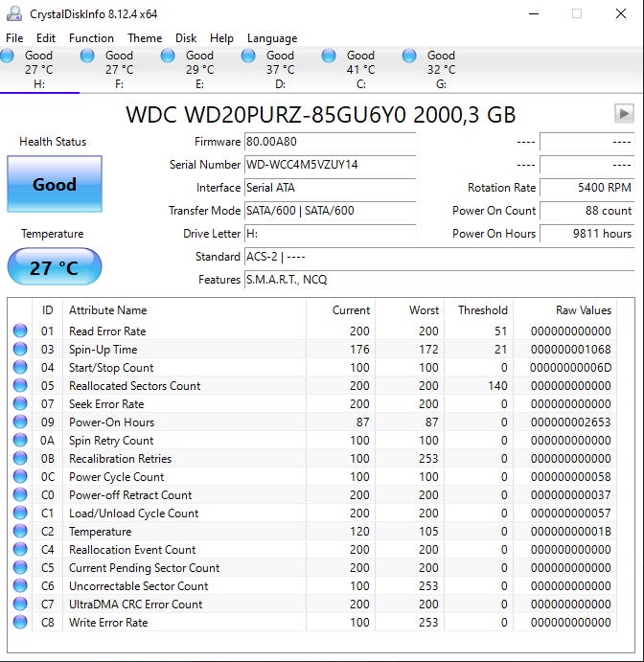Click raw value 00000002653 for Power-On Hours
The height and width of the screenshot is (662, 644).
point(570,422)
